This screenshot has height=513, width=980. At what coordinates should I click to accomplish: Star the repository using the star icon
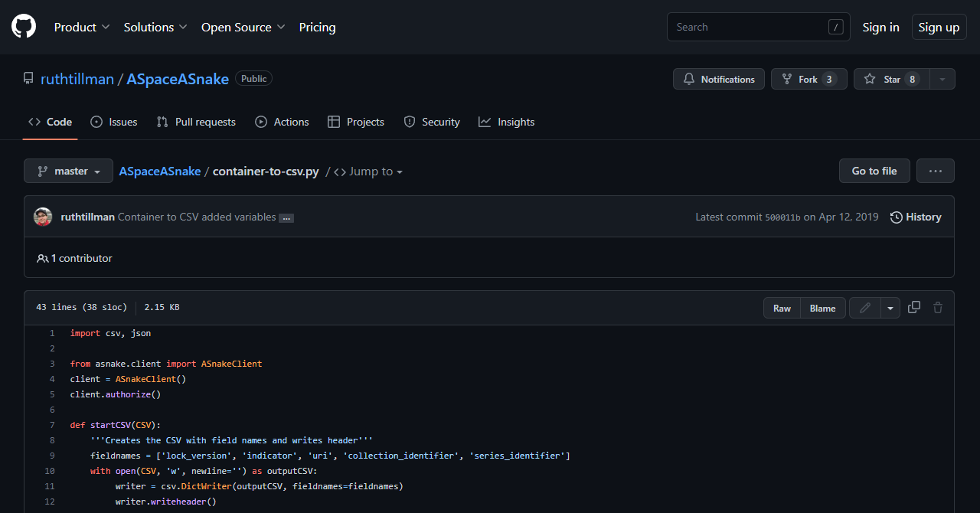pyautogui.click(x=871, y=79)
